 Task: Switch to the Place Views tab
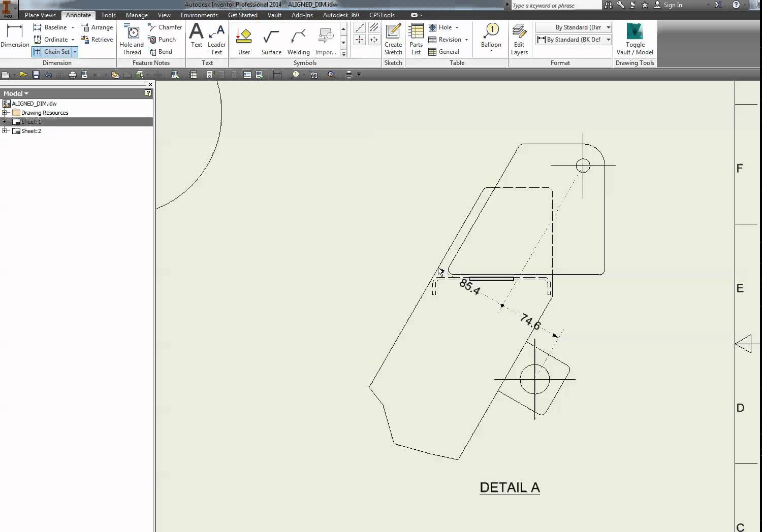(x=40, y=15)
